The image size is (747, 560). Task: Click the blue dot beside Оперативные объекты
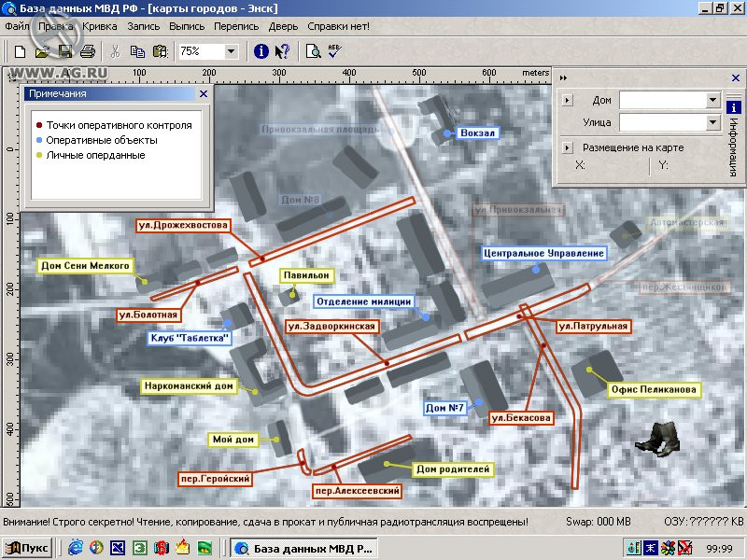click(39, 141)
